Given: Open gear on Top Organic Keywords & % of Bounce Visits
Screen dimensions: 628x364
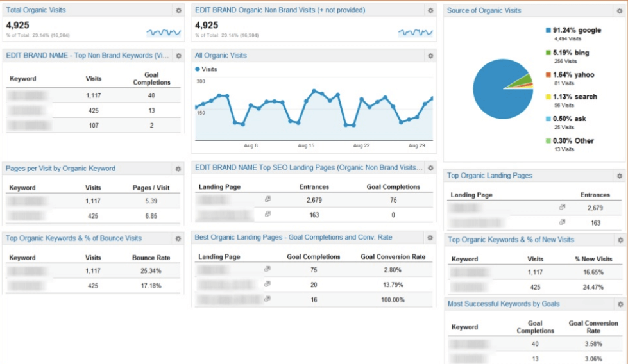Looking at the screenshot, I should pyautogui.click(x=178, y=239).
